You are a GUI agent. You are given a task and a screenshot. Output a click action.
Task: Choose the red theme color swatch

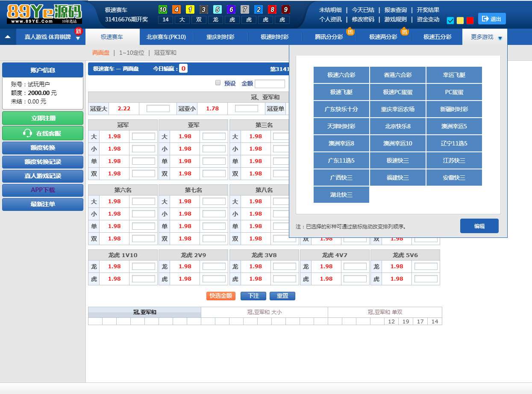pos(470,21)
